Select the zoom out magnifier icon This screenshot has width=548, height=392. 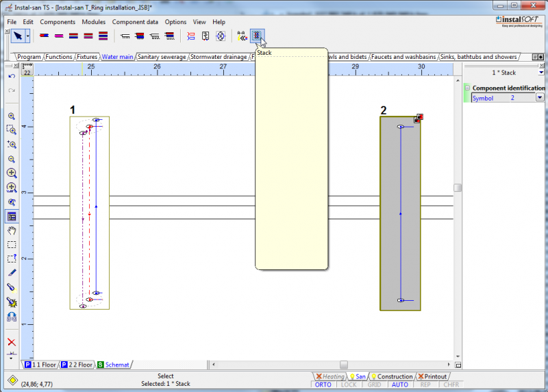coord(12,160)
